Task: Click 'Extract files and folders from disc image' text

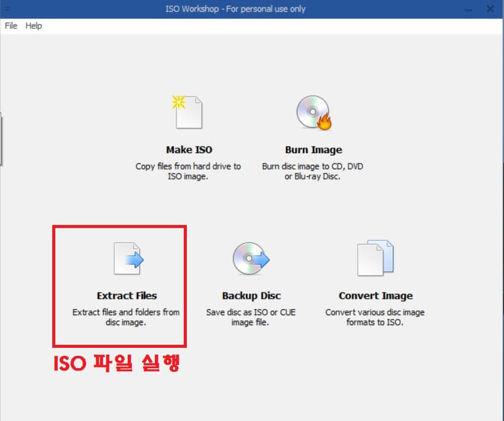Action: [125, 317]
